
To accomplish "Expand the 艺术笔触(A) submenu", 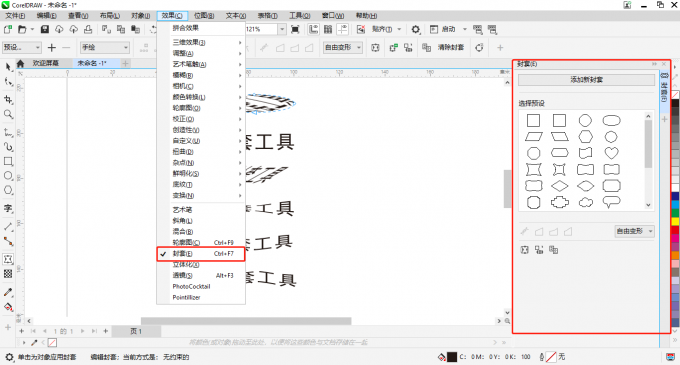I will tap(201, 64).
